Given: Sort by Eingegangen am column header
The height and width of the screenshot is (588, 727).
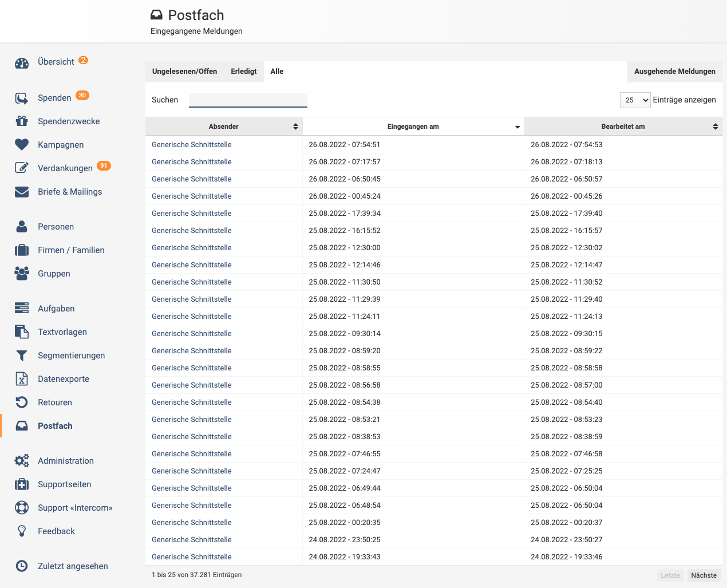Looking at the screenshot, I should (413, 127).
